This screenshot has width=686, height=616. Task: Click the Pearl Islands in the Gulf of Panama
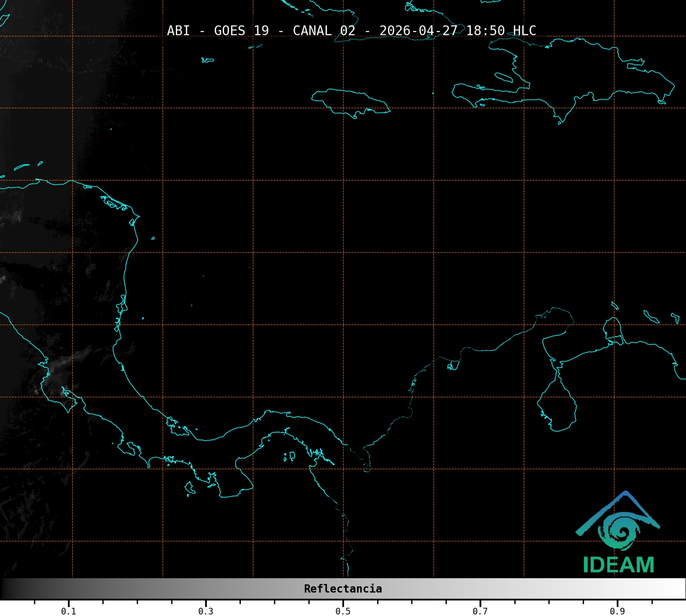pyautogui.click(x=290, y=456)
